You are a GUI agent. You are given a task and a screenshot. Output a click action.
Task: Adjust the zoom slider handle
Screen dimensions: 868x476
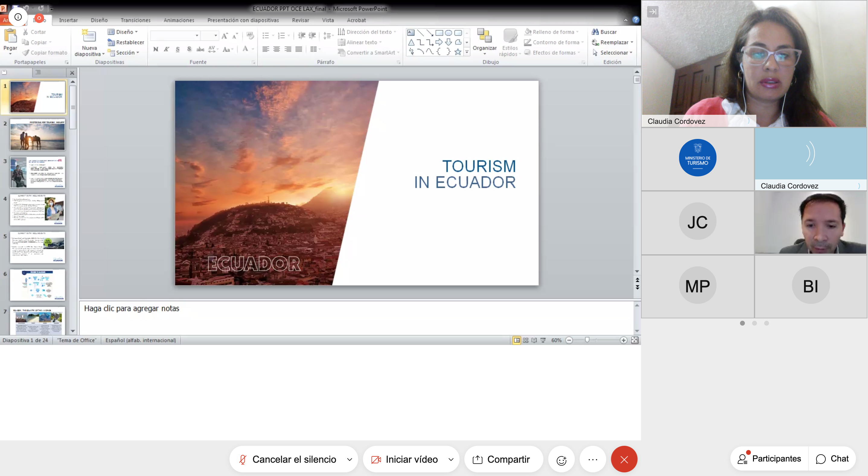point(587,340)
